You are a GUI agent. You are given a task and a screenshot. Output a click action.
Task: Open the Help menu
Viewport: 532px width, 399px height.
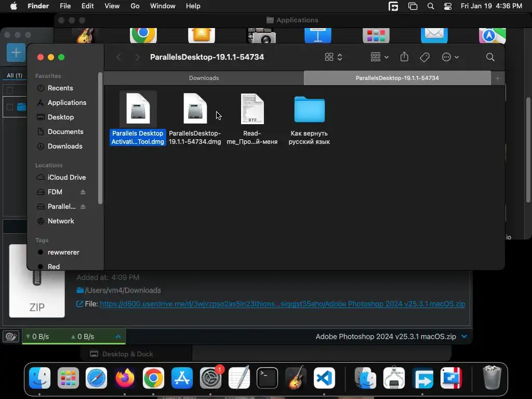(x=193, y=6)
